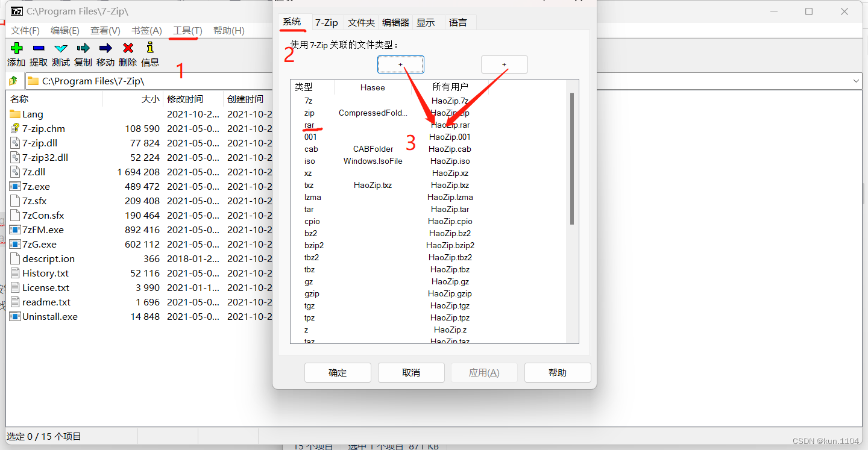Open the 书签(A) menu
Image resolution: width=868 pixels, height=450 pixels.
[146, 30]
